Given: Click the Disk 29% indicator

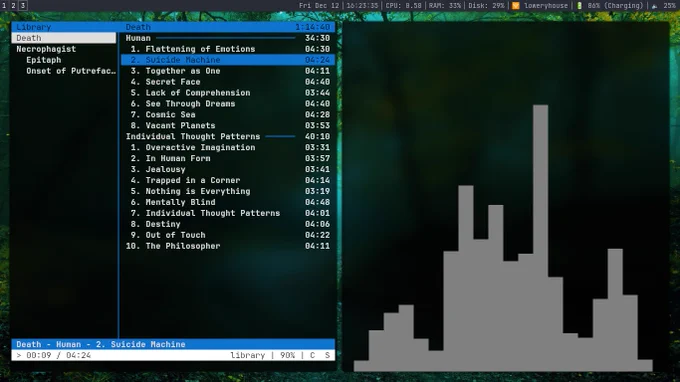Looking at the screenshot, I should coord(486,6).
